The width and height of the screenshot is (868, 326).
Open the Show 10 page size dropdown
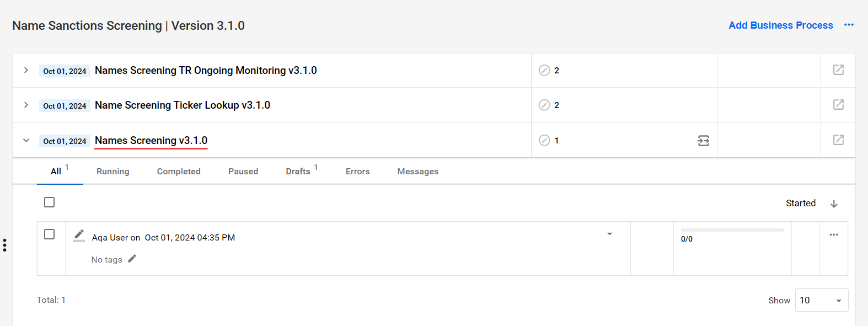[x=822, y=300]
